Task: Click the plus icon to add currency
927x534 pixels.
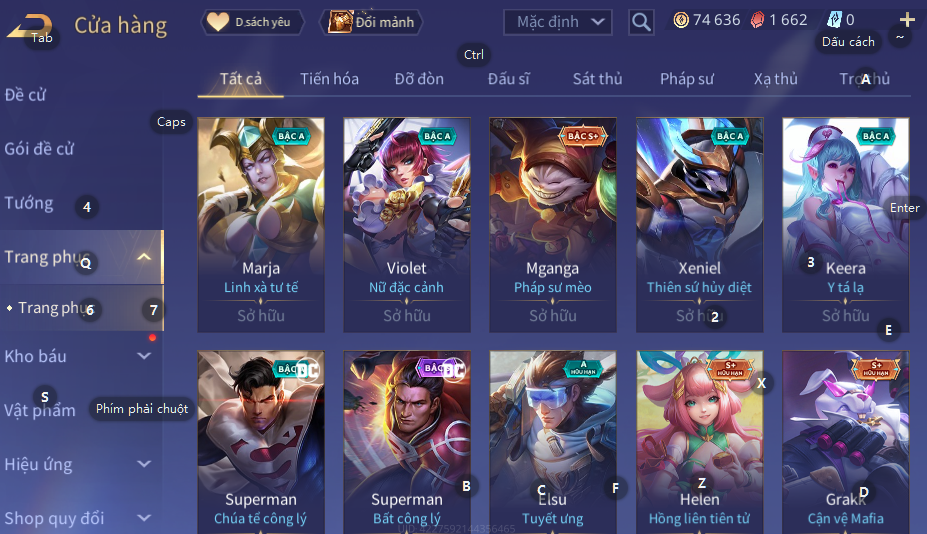Action: tap(907, 20)
